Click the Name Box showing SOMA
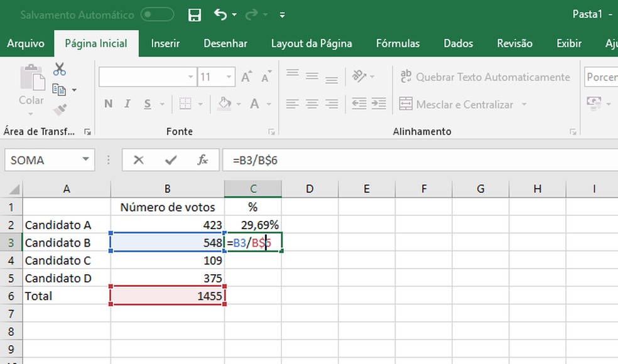This screenshot has width=618, height=364. tap(44, 160)
